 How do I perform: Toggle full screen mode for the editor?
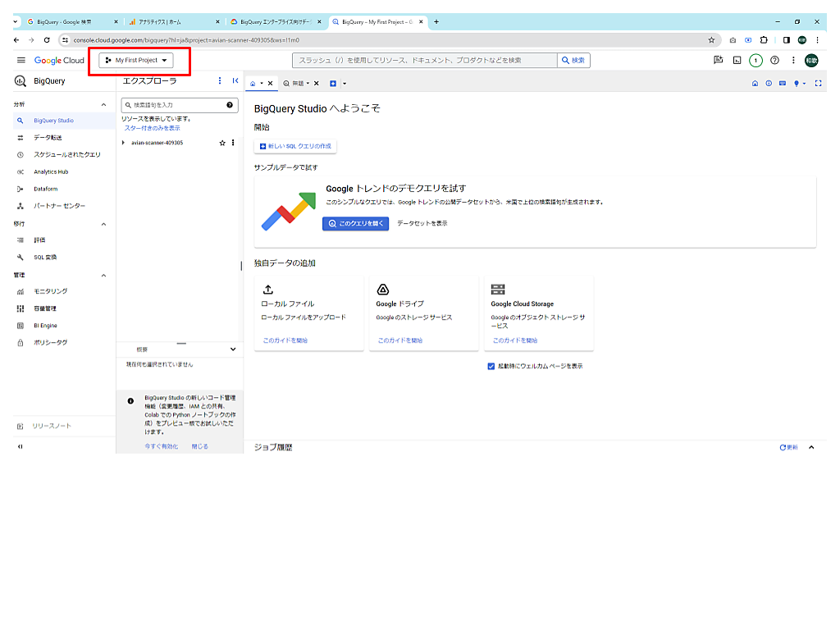[x=818, y=84]
